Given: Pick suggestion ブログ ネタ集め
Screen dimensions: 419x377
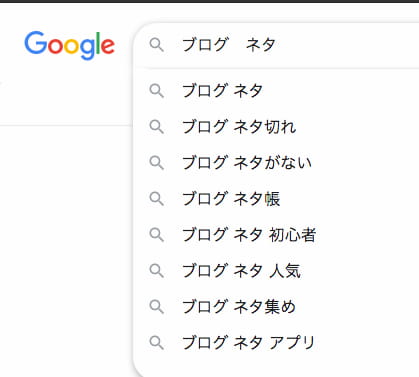Looking at the screenshot, I should pyautogui.click(x=276, y=307).
